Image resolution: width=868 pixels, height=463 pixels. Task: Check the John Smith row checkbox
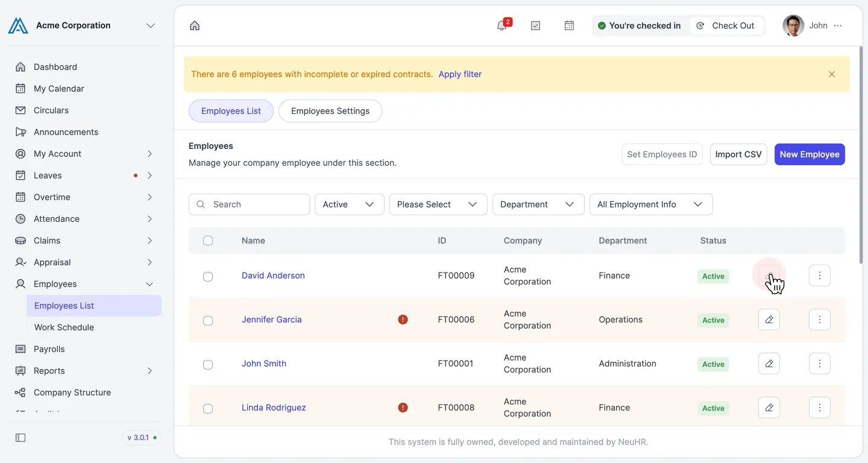coord(208,365)
